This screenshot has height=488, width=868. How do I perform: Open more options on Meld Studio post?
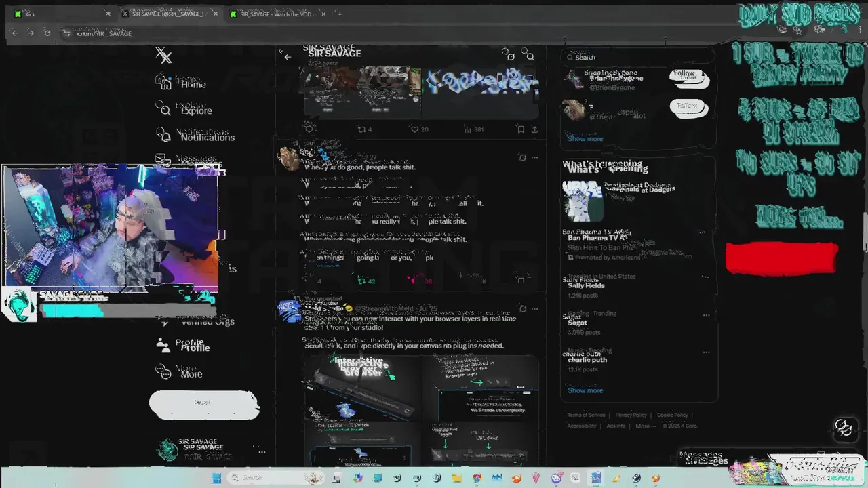tap(535, 308)
